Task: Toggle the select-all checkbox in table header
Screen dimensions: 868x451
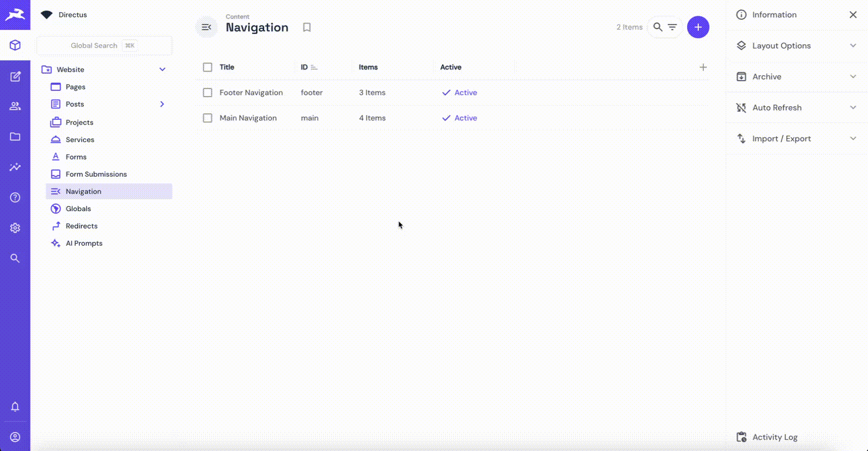Action: tap(207, 67)
